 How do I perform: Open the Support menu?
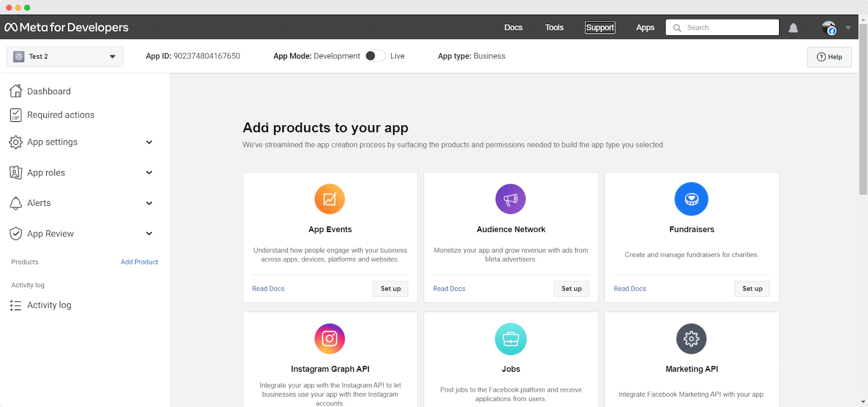point(600,28)
